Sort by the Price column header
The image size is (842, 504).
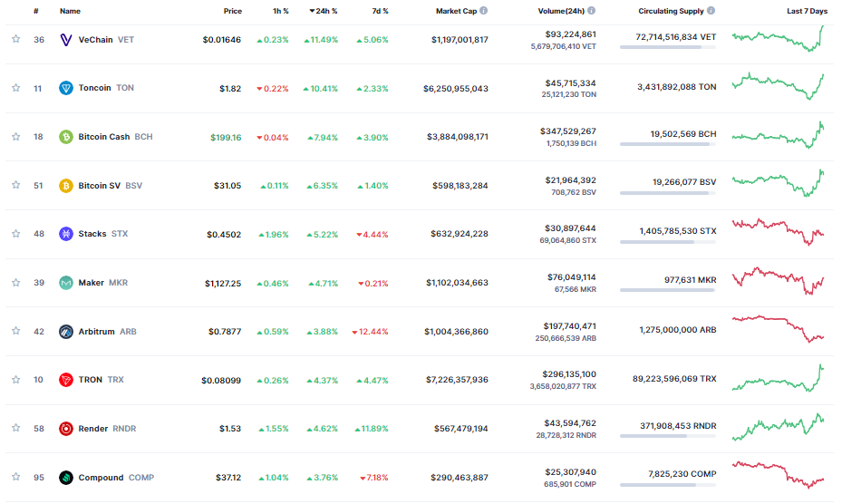pos(233,11)
